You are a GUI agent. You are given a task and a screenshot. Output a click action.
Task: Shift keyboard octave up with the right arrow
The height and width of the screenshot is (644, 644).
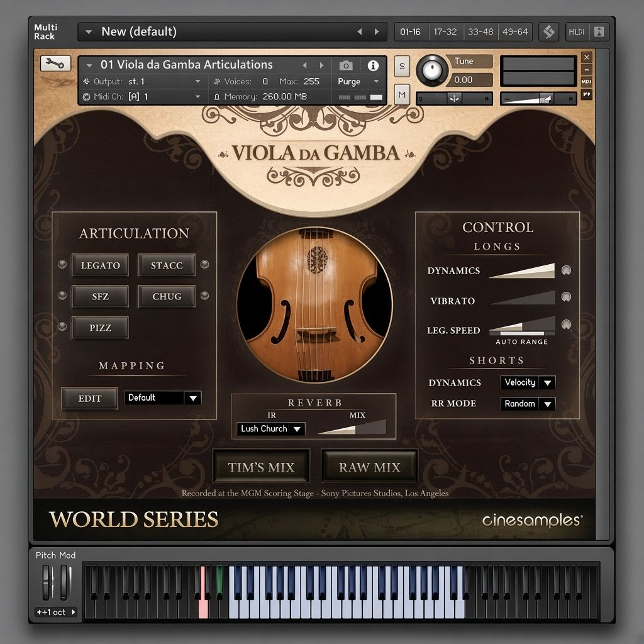click(x=73, y=611)
